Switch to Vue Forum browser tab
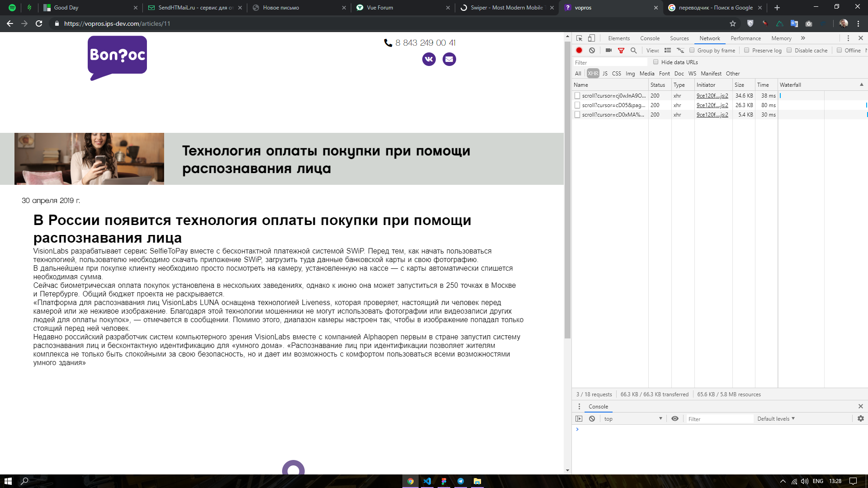The height and width of the screenshot is (488, 868). (403, 8)
